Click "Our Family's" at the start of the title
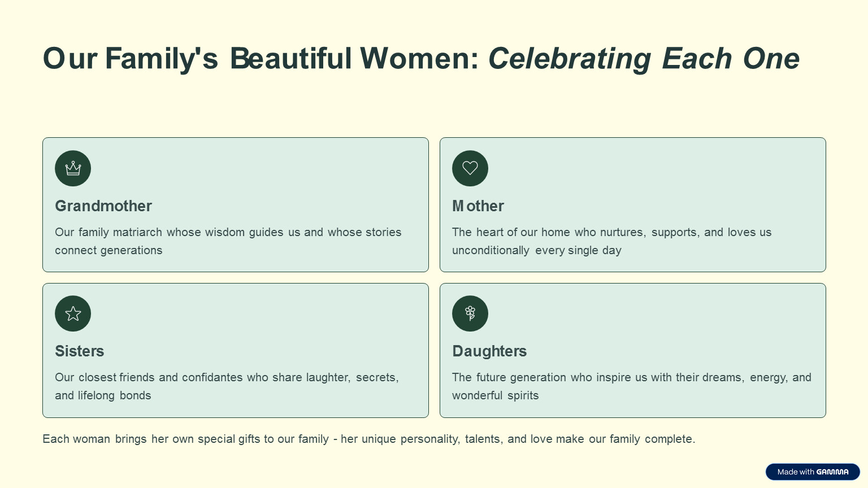The width and height of the screenshot is (868, 488). pos(130,59)
